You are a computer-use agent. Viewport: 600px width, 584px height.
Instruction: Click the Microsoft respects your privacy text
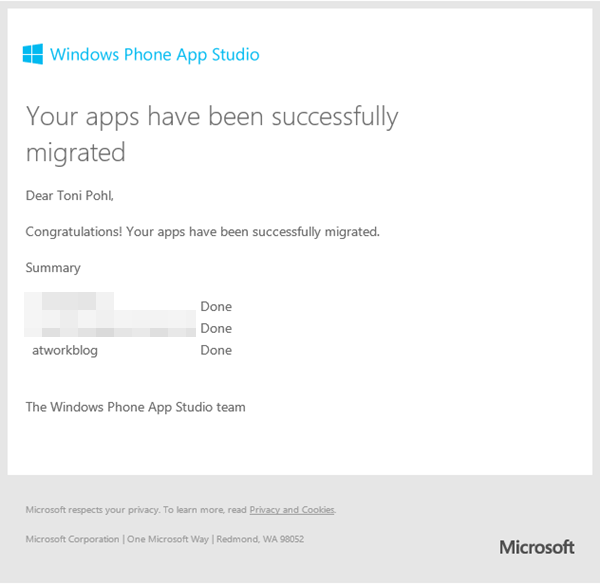click(x=84, y=510)
